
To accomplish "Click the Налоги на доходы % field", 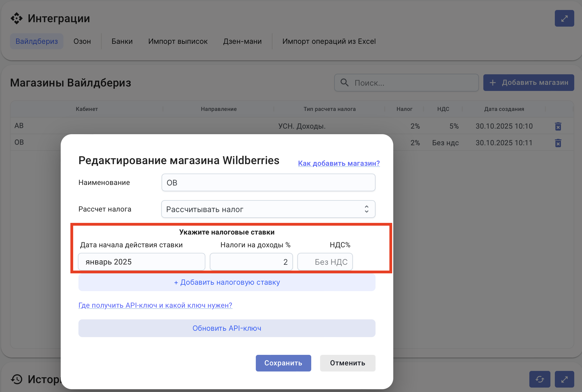I will point(251,262).
